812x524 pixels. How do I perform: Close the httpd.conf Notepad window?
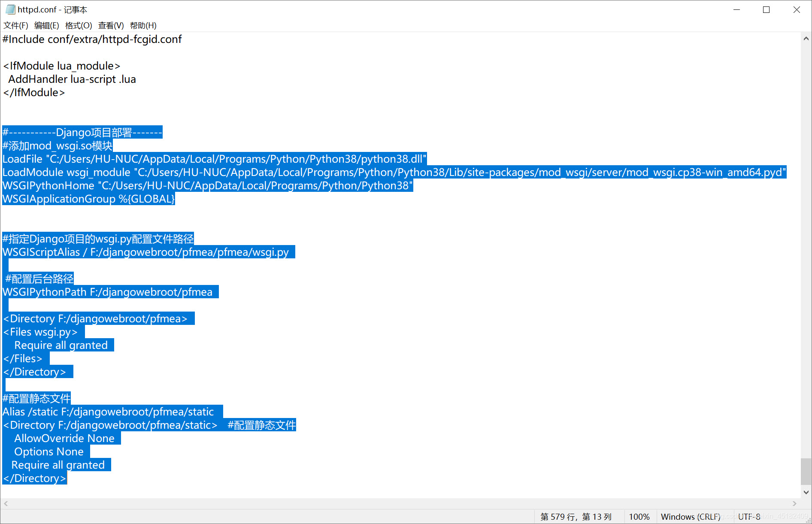coord(797,9)
